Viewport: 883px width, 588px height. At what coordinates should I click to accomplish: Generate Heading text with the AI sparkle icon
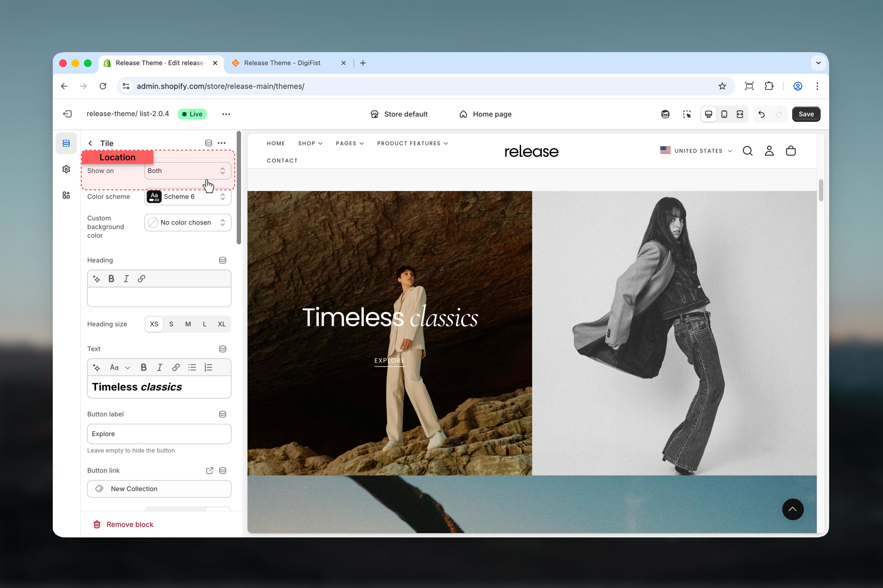pos(96,279)
